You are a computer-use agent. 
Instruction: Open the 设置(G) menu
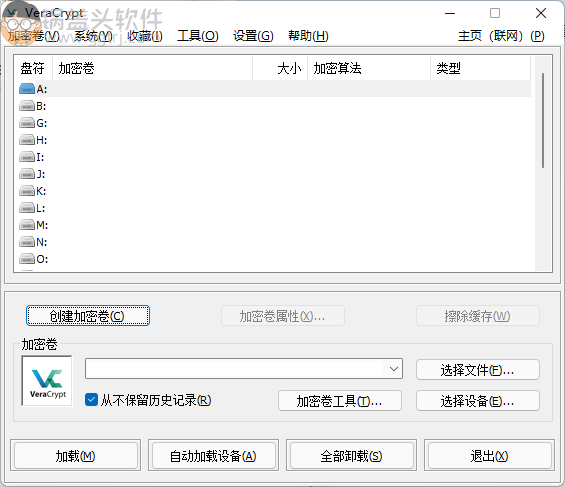(253, 36)
